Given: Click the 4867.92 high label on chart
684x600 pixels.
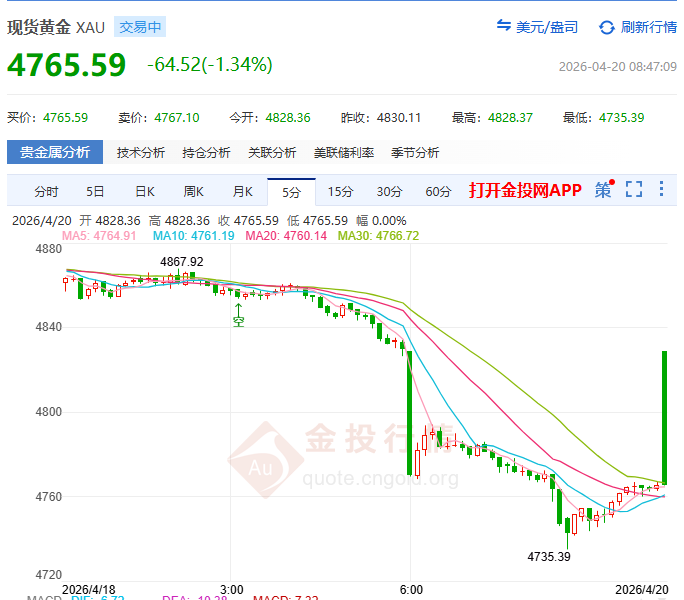Looking at the screenshot, I should 181,262.
